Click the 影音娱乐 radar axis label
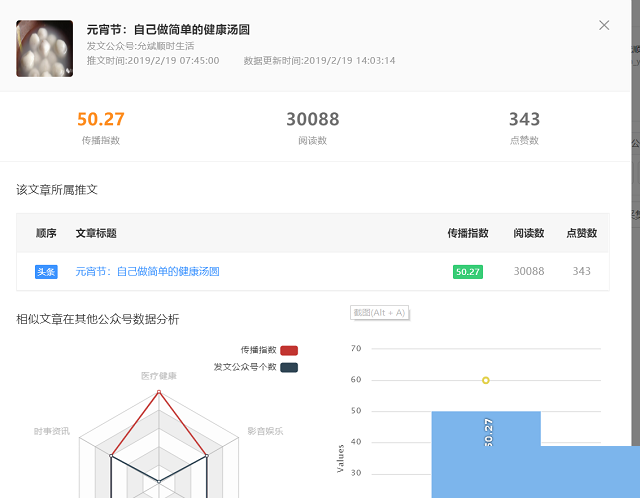The width and height of the screenshot is (640, 498). tap(265, 431)
